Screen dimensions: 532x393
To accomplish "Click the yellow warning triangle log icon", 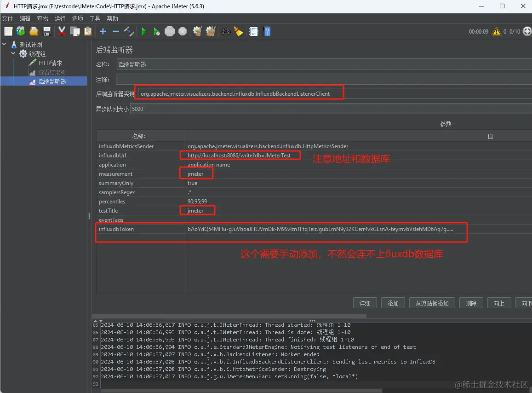I will click(x=497, y=32).
